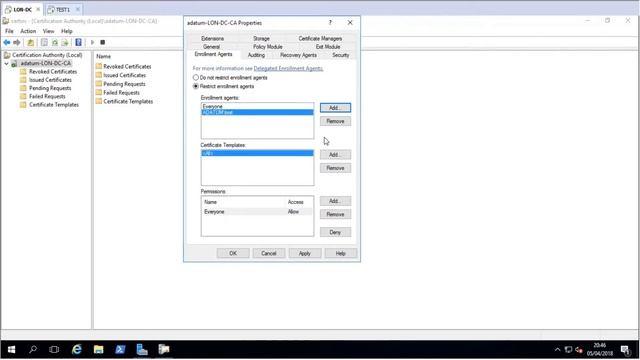Click Pending Requests folder icon in Name list
Image resolution: width=640 pixels, height=360 pixels.
(x=99, y=84)
